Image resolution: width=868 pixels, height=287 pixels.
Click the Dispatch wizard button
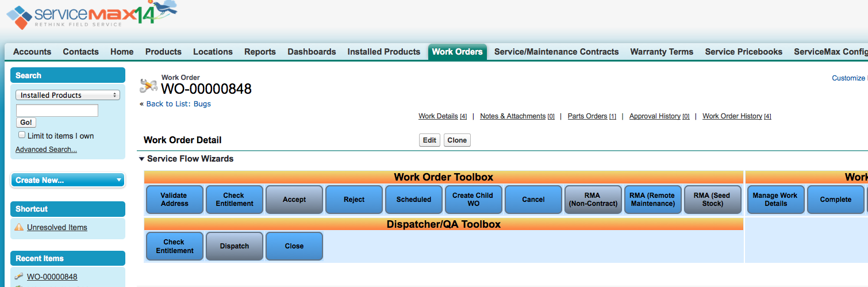[235, 246]
